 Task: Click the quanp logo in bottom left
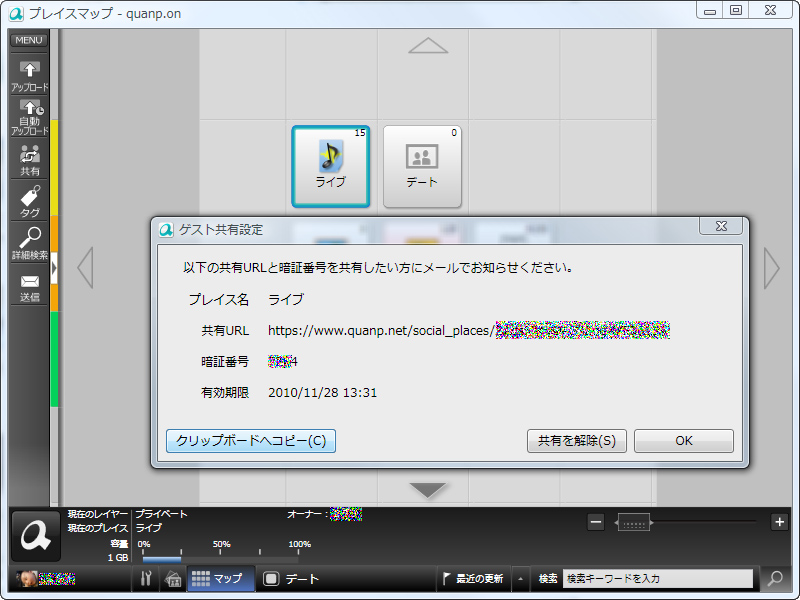(x=36, y=537)
